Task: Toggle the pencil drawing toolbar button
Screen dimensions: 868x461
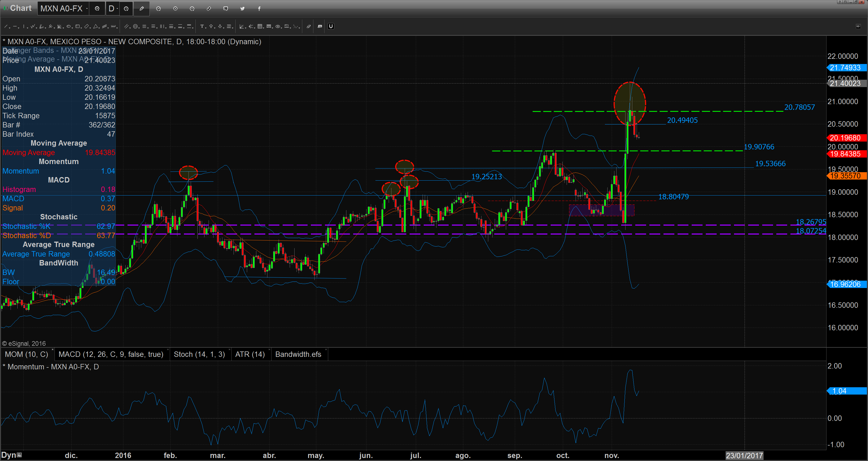Action: 142,8
